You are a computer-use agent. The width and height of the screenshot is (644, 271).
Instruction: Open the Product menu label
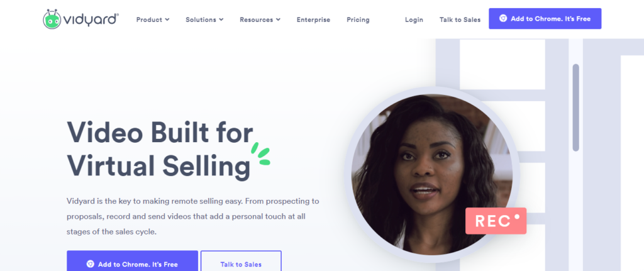pos(150,19)
